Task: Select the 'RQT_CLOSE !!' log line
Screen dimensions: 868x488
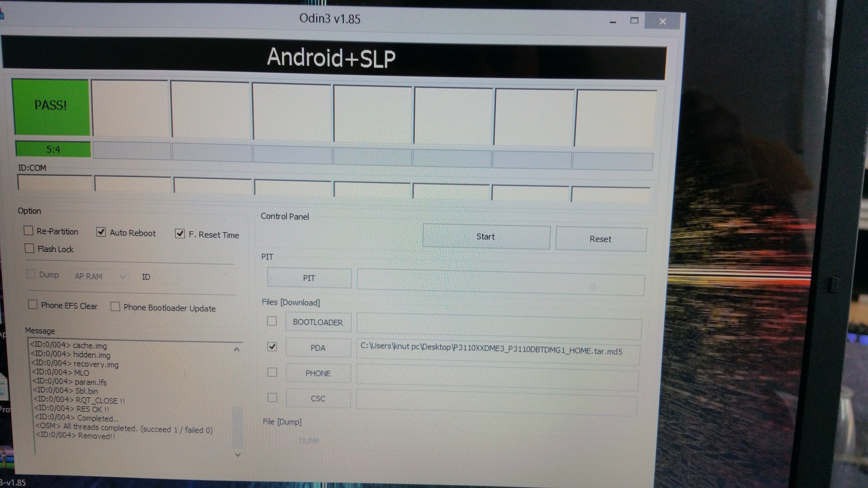Action: 79,400
